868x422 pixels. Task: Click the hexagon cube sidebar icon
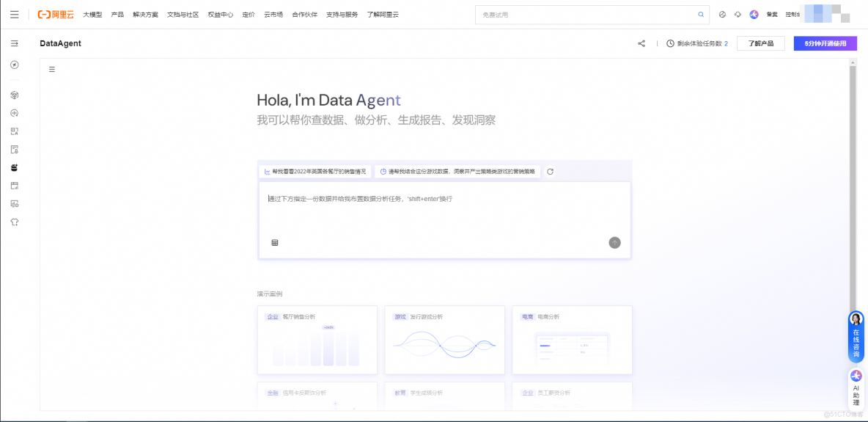pyautogui.click(x=15, y=95)
